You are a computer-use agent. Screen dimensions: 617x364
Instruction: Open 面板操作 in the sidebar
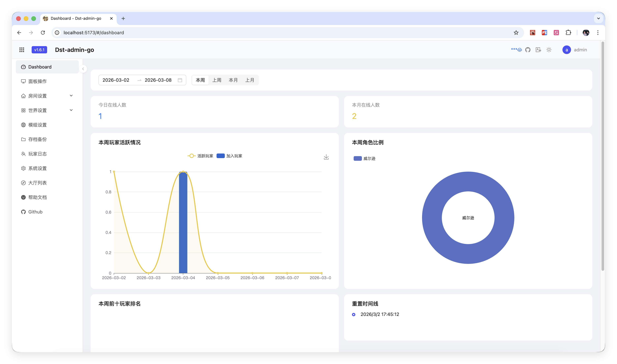[47, 81]
